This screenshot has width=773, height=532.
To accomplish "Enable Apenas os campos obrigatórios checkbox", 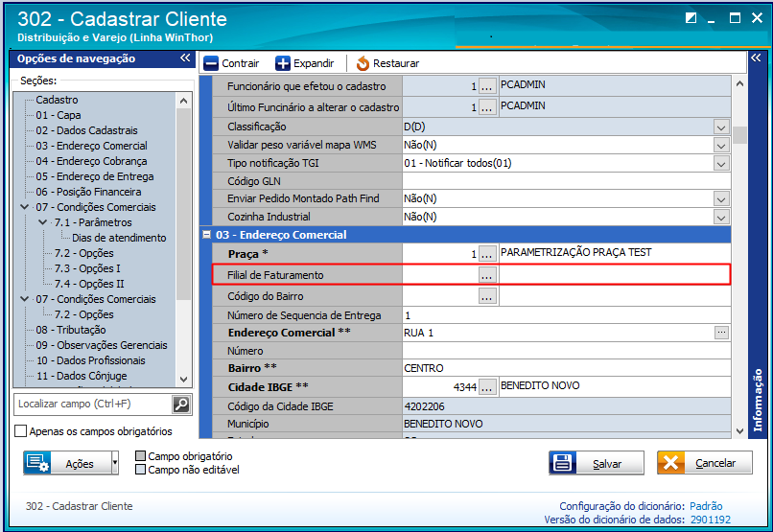I will [x=21, y=431].
